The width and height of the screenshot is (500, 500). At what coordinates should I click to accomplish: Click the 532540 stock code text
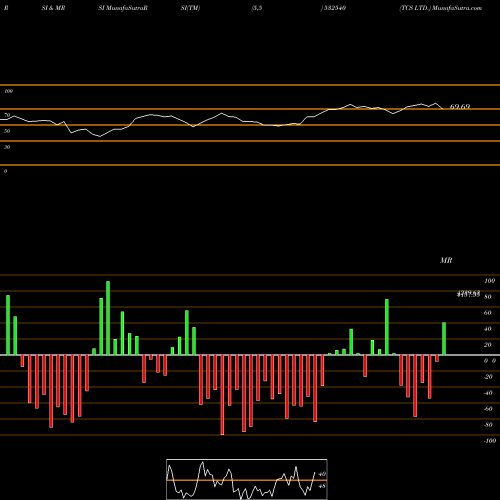point(334,8)
